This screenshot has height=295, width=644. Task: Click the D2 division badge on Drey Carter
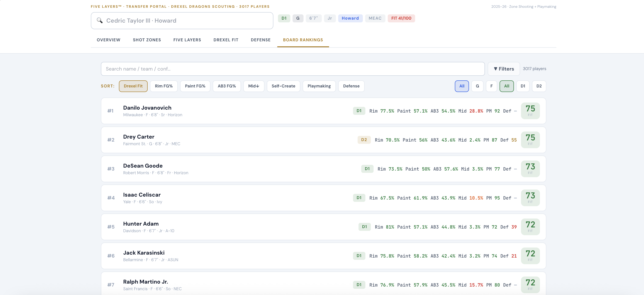364,140
